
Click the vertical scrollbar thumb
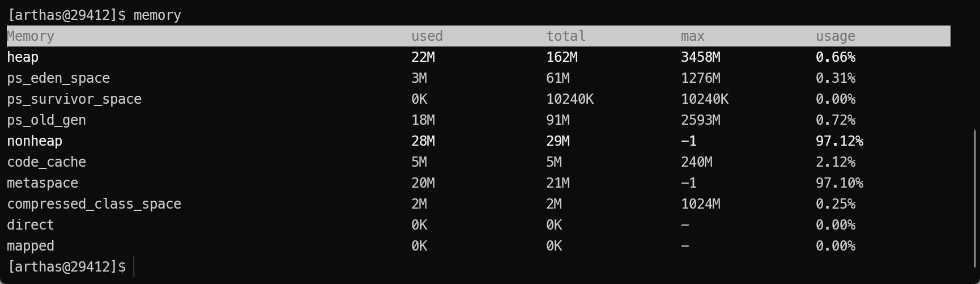[975, 198]
